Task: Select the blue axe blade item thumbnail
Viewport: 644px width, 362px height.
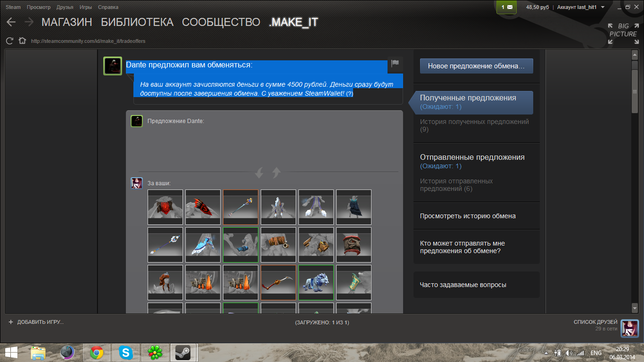Action: click(x=203, y=245)
